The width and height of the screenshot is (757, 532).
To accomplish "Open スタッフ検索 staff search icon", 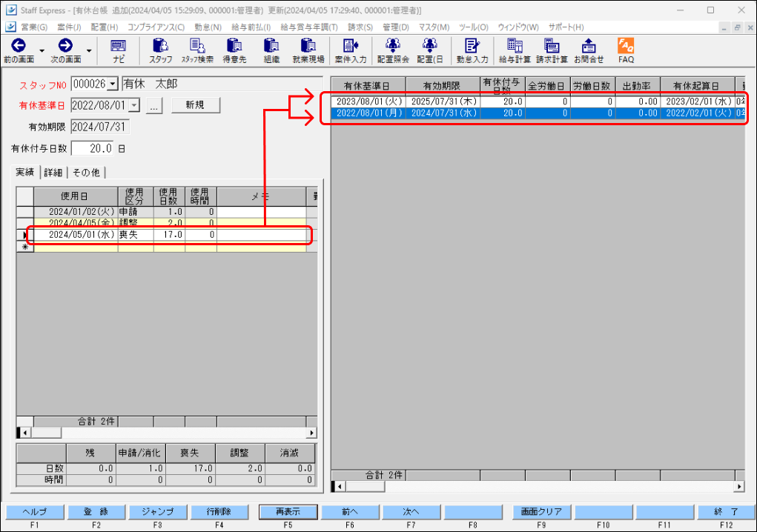I will (197, 46).
